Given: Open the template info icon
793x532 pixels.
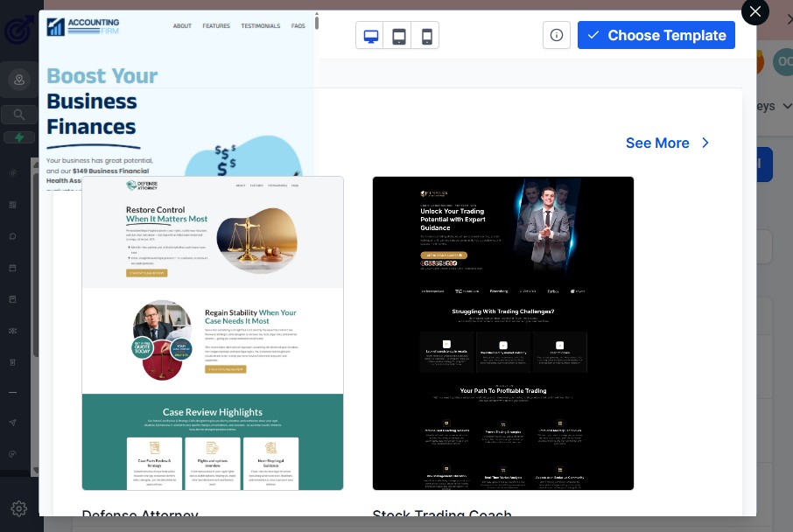Looking at the screenshot, I should click(557, 35).
